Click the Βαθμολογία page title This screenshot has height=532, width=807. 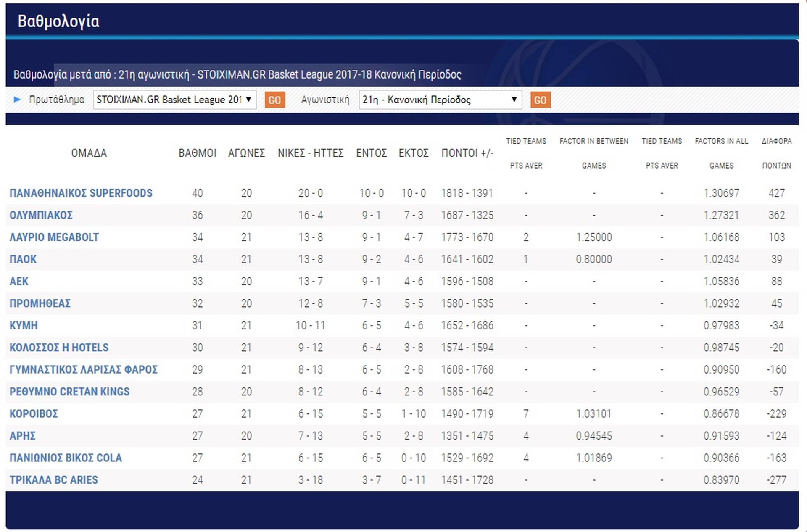click(58, 21)
